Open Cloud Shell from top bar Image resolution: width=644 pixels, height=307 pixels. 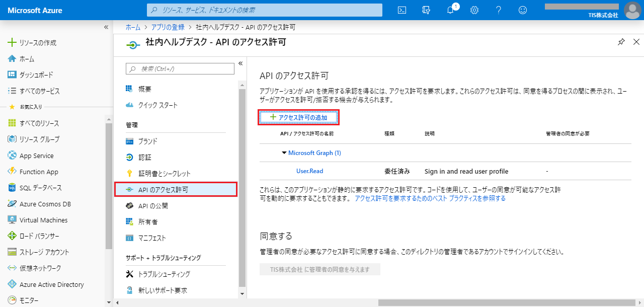tap(402, 10)
